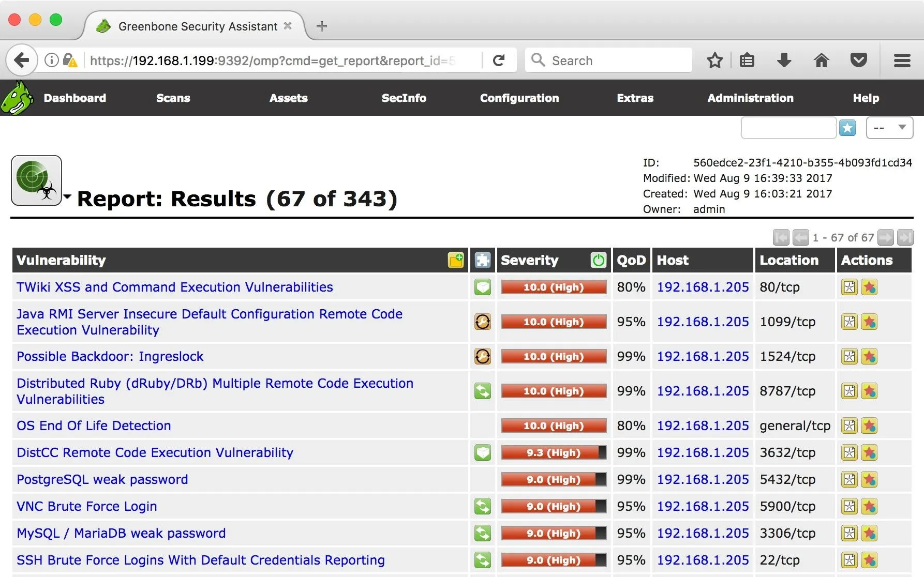
Task: Open DistCC Remote Code Execution Vulnerability link
Action: point(155,452)
